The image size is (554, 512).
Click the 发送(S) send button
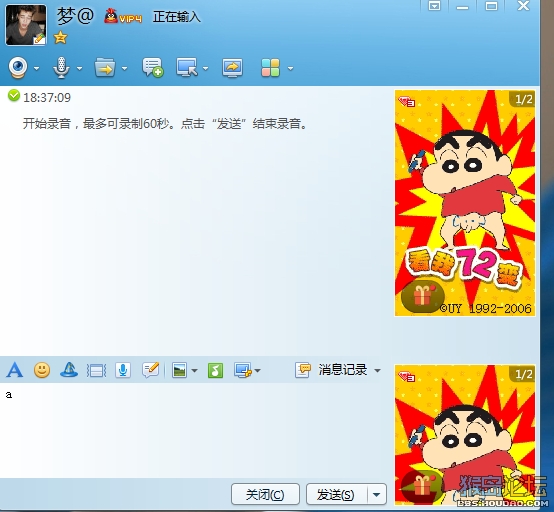[336, 494]
